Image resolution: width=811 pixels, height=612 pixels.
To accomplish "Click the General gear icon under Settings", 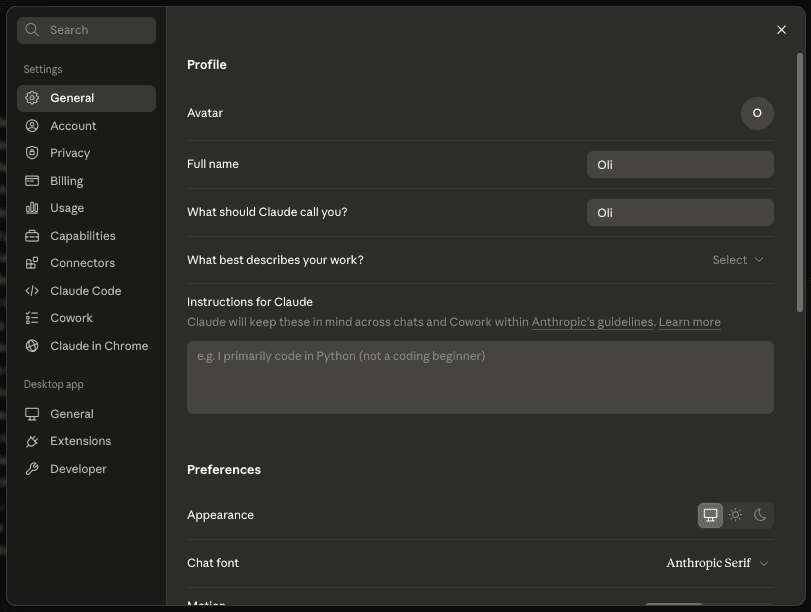I will [x=32, y=98].
